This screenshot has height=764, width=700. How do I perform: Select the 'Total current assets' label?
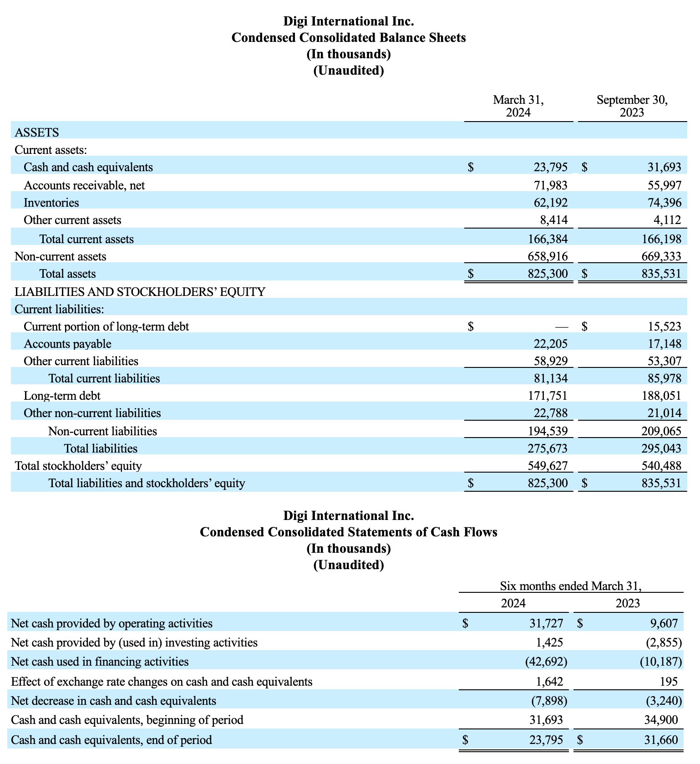pyautogui.click(x=86, y=239)
